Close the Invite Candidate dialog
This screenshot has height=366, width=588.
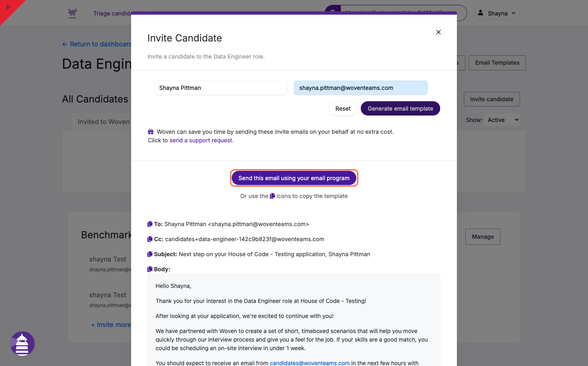439,32
